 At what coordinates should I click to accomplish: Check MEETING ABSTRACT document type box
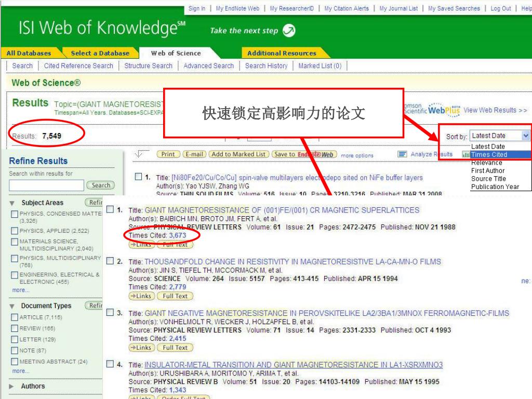coord(15,362)
